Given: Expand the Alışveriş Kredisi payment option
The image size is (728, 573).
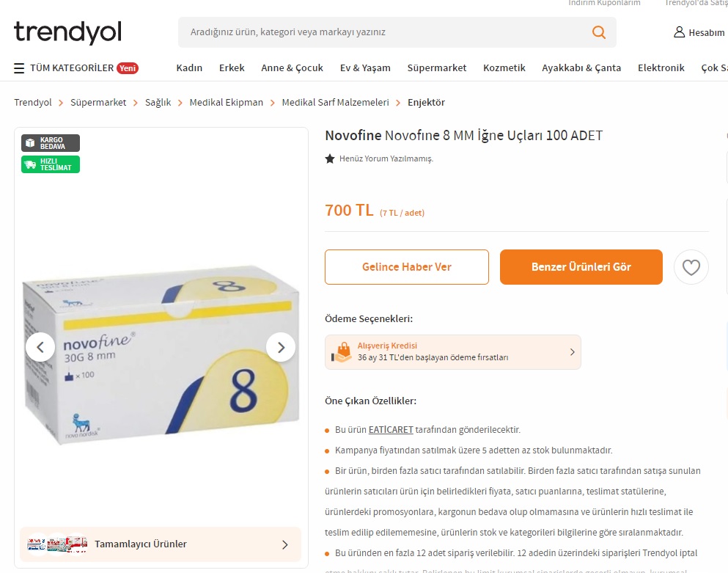Looking at the screenshot, I should coord(452,352).
